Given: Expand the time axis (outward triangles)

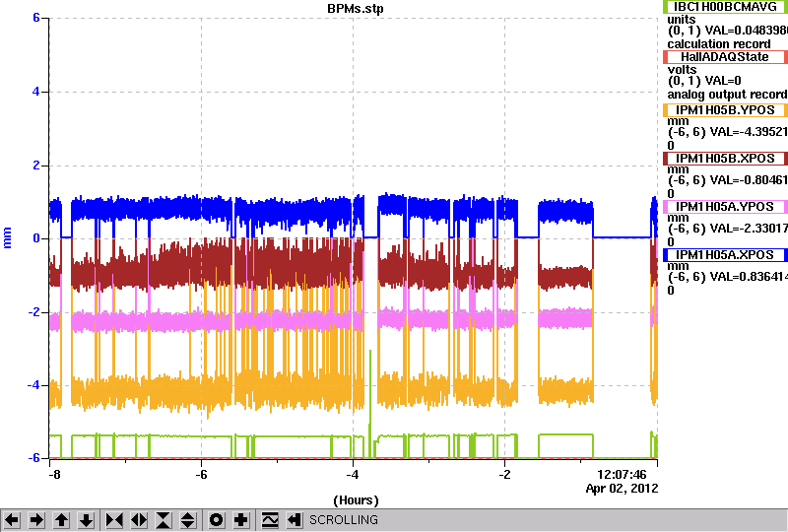Looking at the screenshot, I should (x=139, y=520).
